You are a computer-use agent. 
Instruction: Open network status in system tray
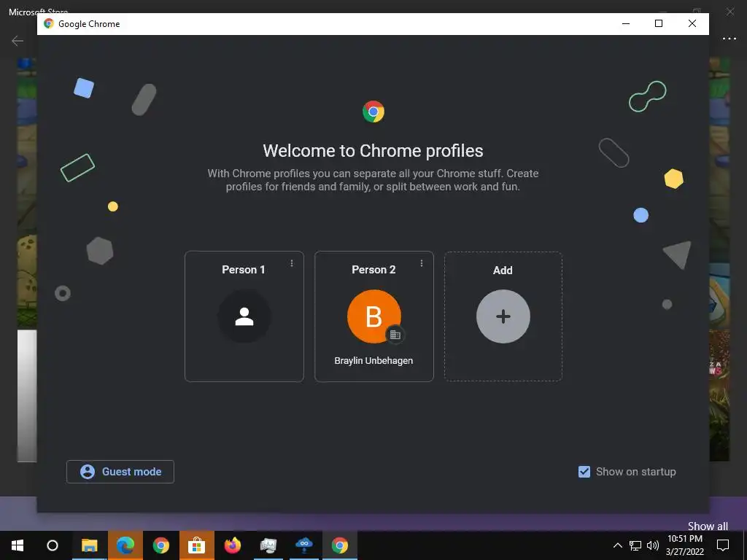635,545
